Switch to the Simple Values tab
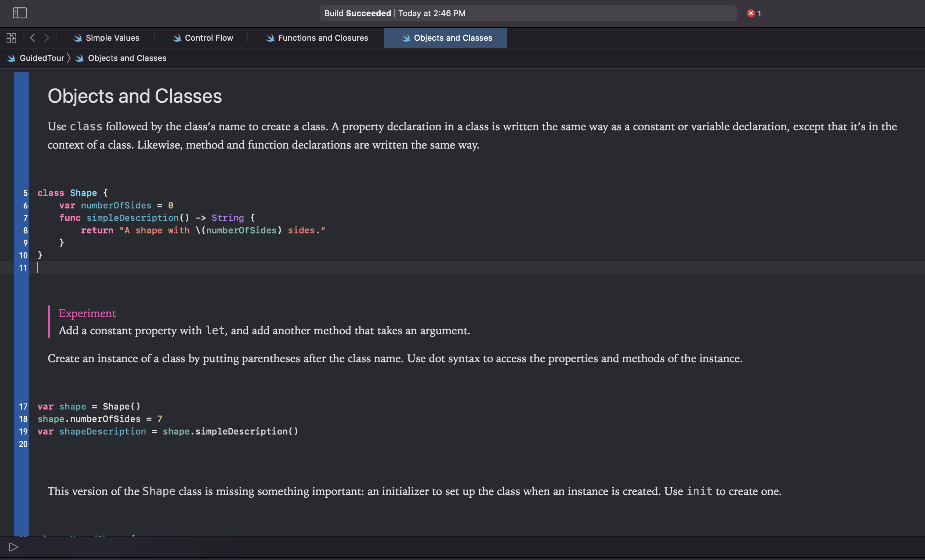This screenshot has height=560, width=925. click(x=112, y=38)
